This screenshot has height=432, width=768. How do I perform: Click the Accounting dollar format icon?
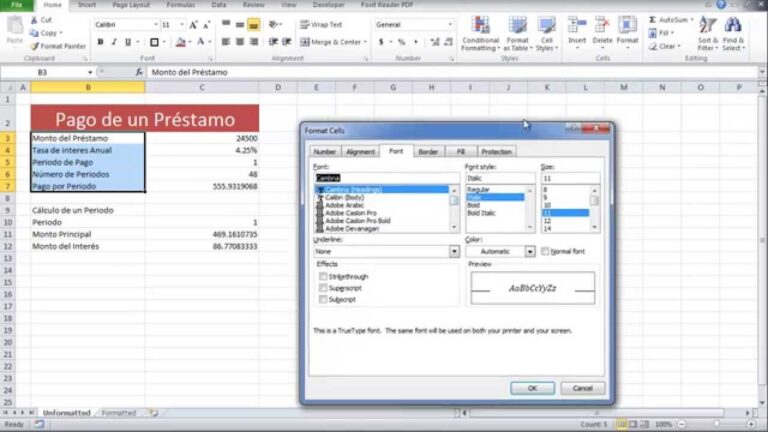point(381,42)
